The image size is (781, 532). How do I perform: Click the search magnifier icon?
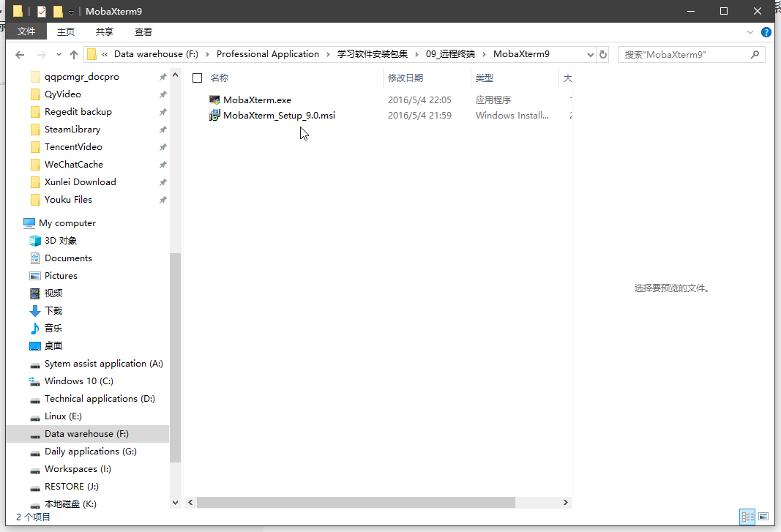(755, 54)
